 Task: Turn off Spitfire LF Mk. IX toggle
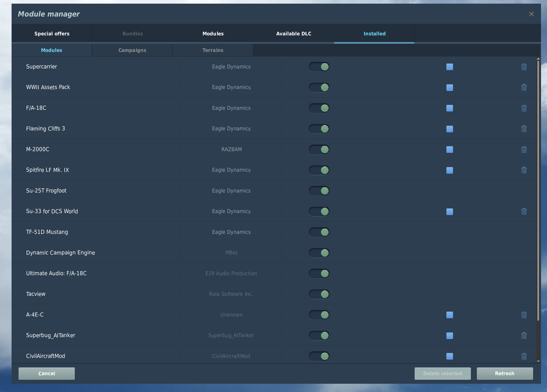(x=319, y=170)
